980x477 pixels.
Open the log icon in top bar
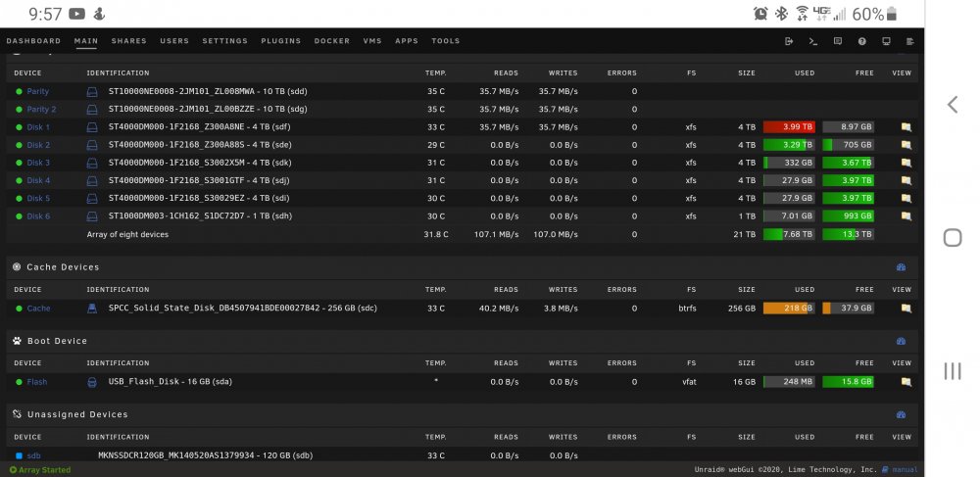910,41
